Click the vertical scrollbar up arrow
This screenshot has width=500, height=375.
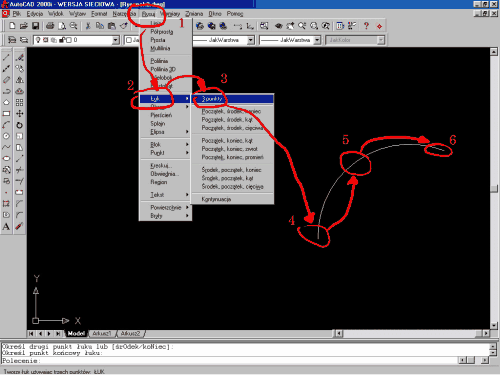click(494, 51)
